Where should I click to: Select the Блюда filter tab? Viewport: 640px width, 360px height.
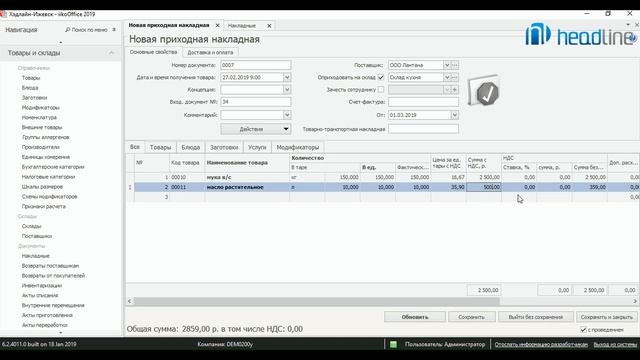pos(191,147)
